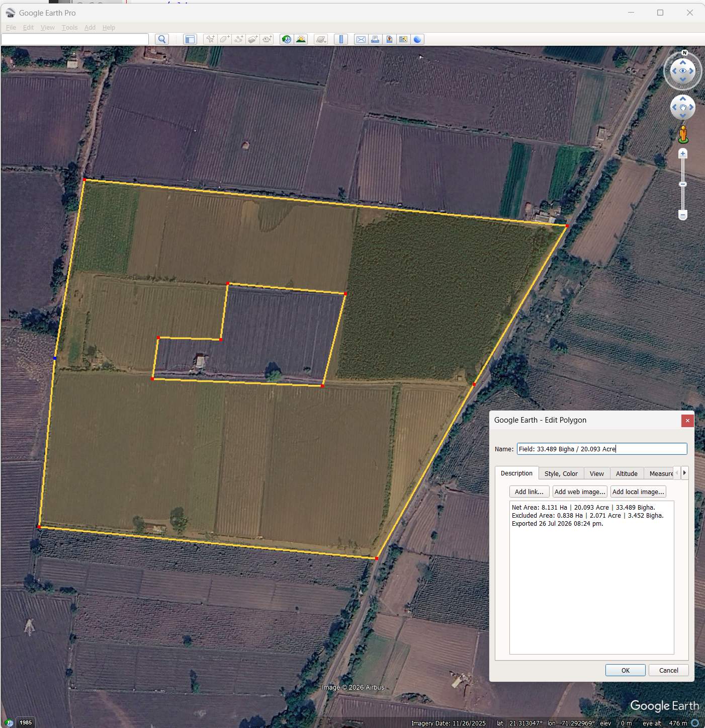Open historical imagery clock icon
Screen dimensions: 705x728
point(287,39)
